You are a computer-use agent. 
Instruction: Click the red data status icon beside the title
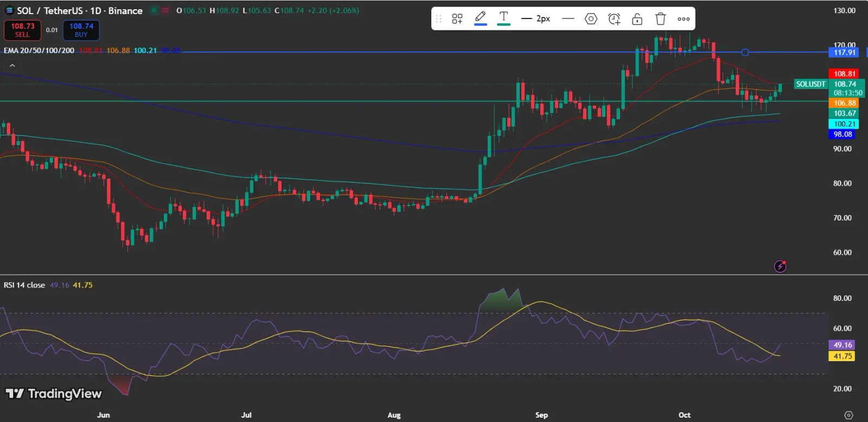click(x=165, y=10)
